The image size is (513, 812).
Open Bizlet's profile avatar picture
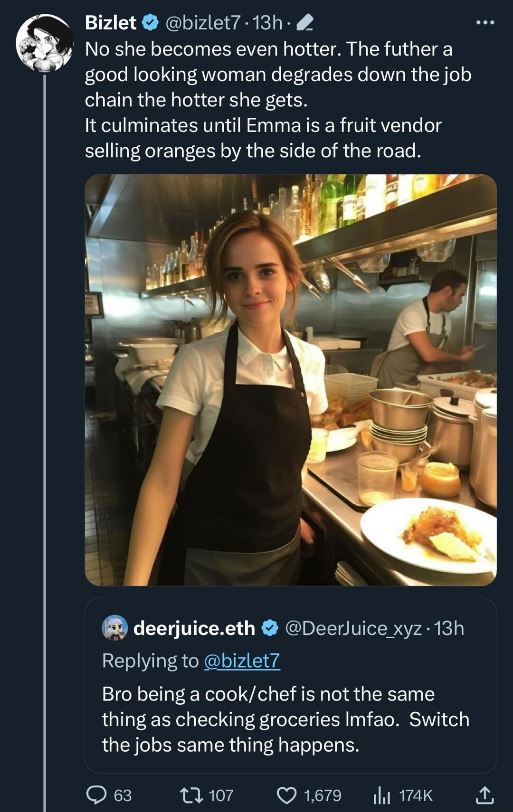[45, 43]
